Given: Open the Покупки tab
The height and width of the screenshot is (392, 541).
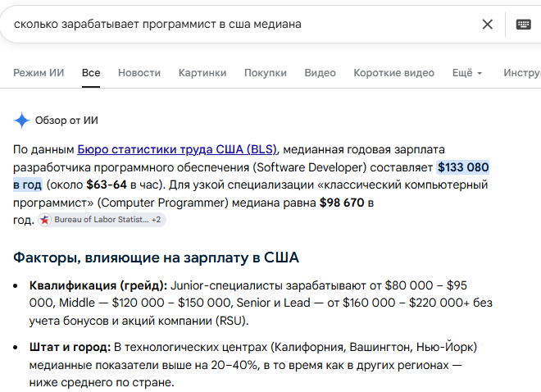Looking at the screenshot, I should [266, 73].
